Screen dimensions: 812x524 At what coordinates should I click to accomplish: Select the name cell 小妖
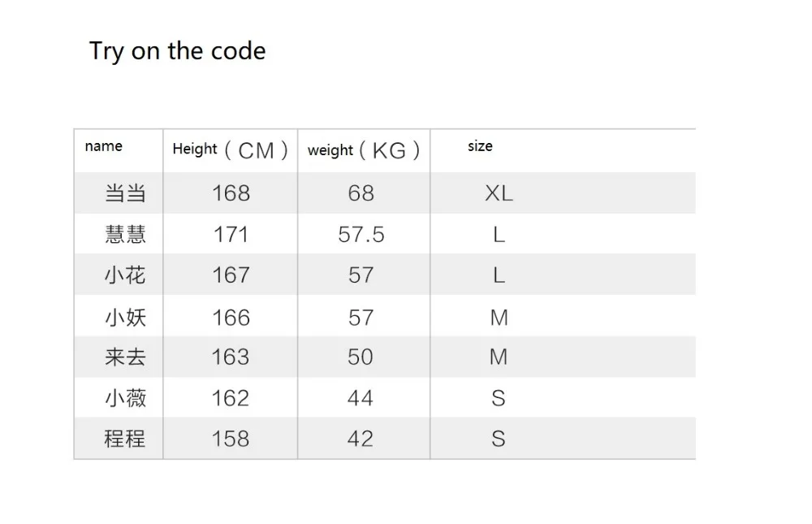(125, 317)
